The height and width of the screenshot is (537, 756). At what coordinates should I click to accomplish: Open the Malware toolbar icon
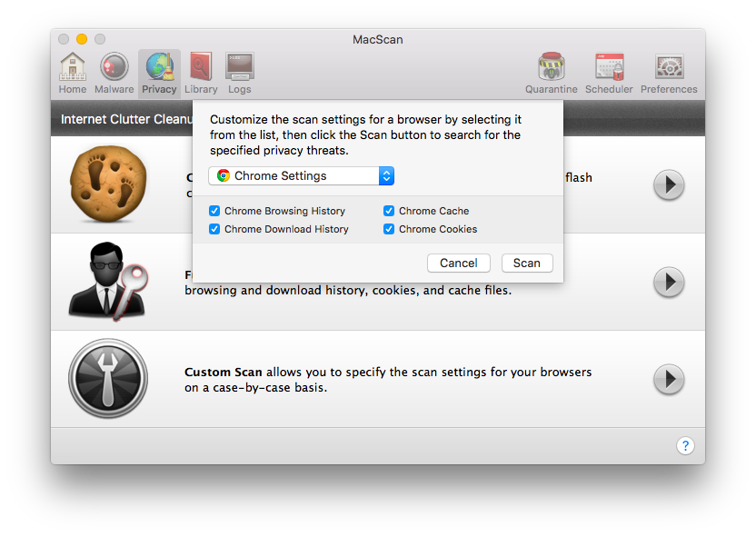[114, 74]
